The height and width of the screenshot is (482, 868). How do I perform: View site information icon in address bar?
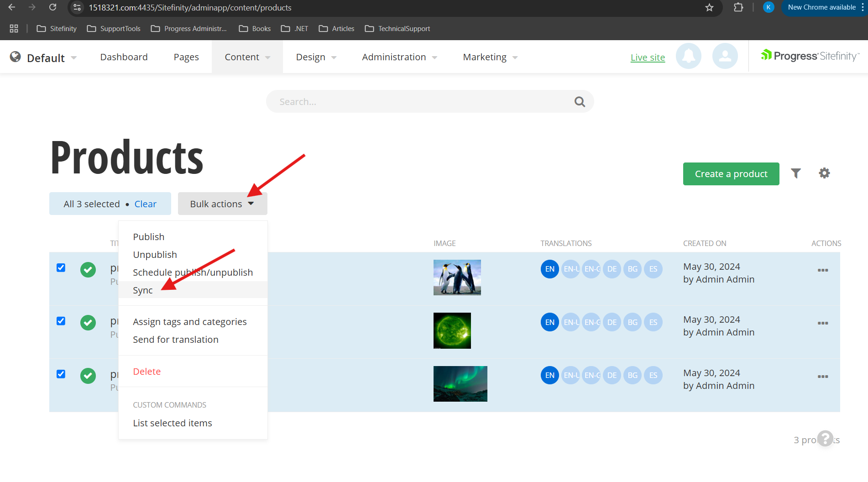77,8
